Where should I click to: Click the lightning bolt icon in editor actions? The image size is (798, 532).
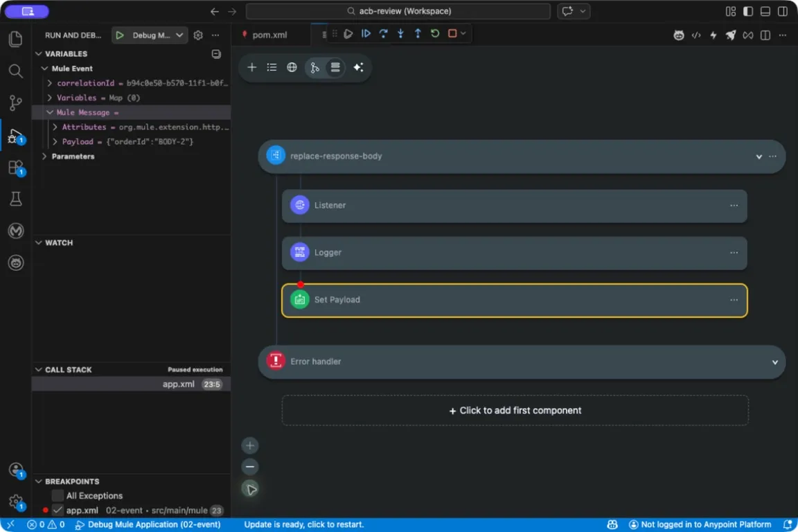713,35
